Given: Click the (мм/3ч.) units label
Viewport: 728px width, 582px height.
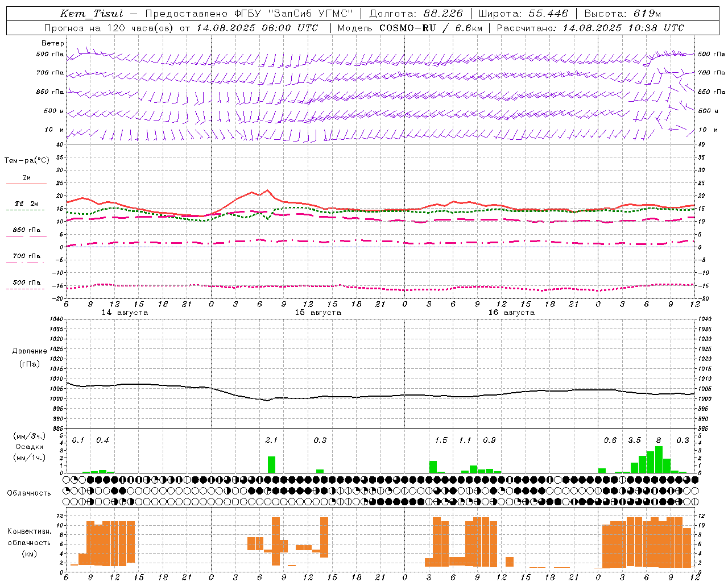Looking at the screenshot, I should (x=29, y=436).
